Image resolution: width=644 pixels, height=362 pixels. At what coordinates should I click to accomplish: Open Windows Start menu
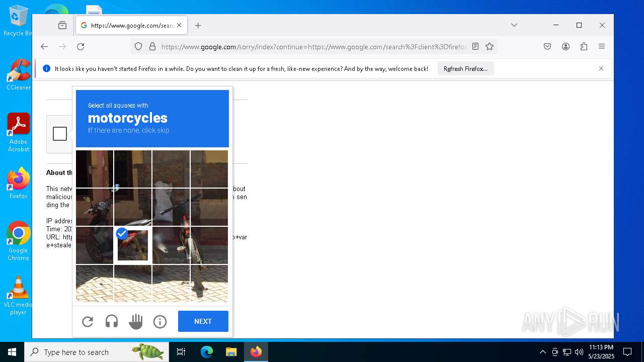point(12,352)
